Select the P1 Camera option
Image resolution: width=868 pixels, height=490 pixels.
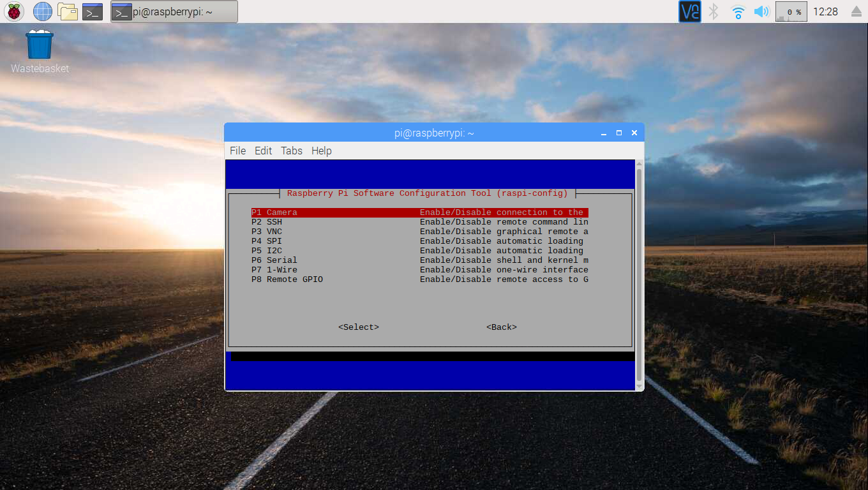tap(419, 212)
